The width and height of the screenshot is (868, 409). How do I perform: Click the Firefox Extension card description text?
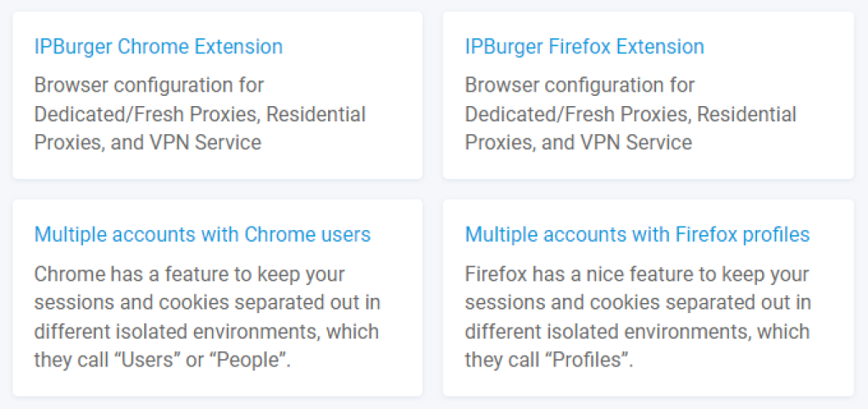tap(631, 114)
